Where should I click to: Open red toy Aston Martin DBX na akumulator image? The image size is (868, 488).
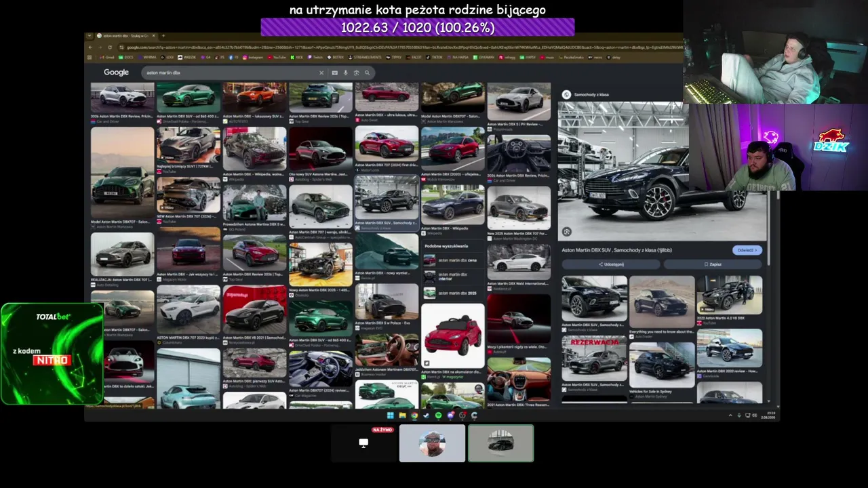click(453, 335)
